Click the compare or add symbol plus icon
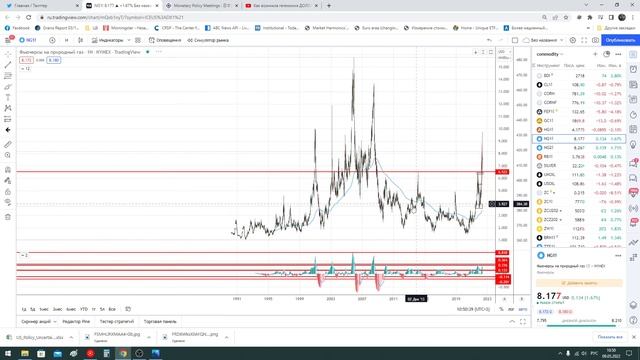Screen dimensions: 640x360 click(x=52, y=40)
